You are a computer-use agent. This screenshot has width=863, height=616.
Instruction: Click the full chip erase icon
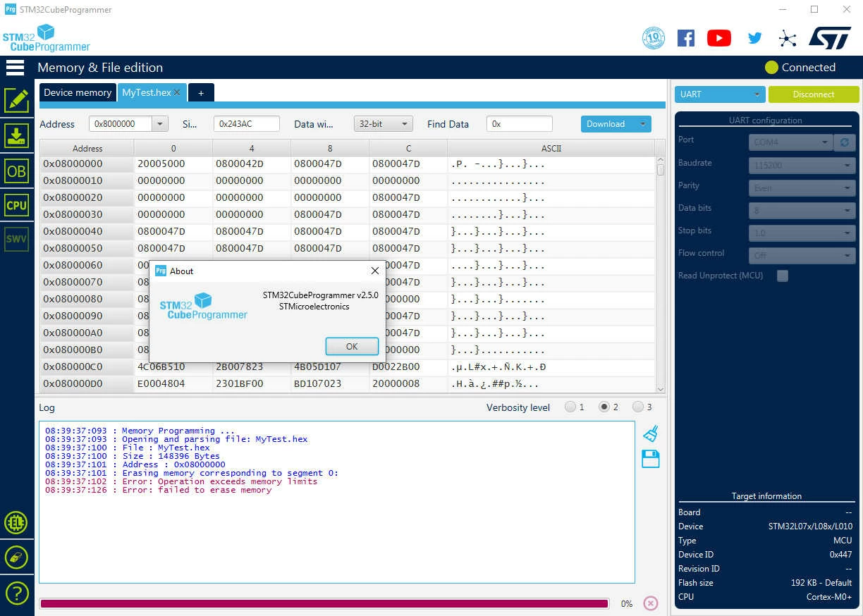[x=16, y=557]
